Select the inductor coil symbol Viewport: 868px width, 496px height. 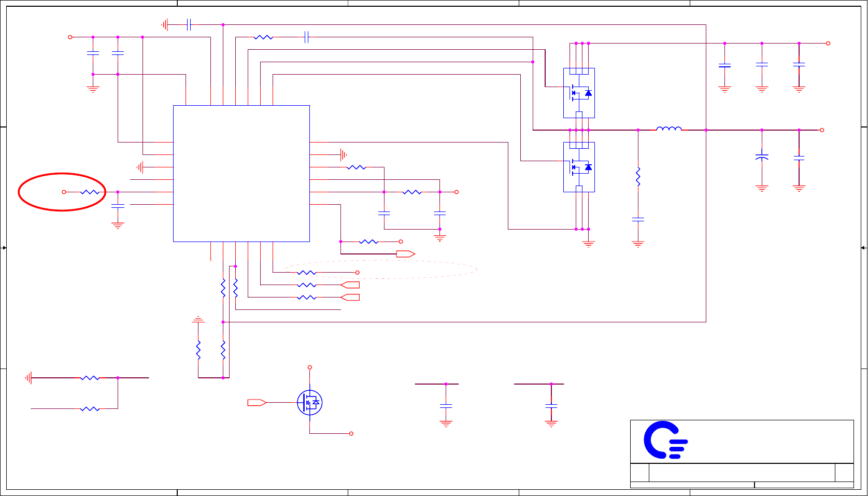[669, 129]
